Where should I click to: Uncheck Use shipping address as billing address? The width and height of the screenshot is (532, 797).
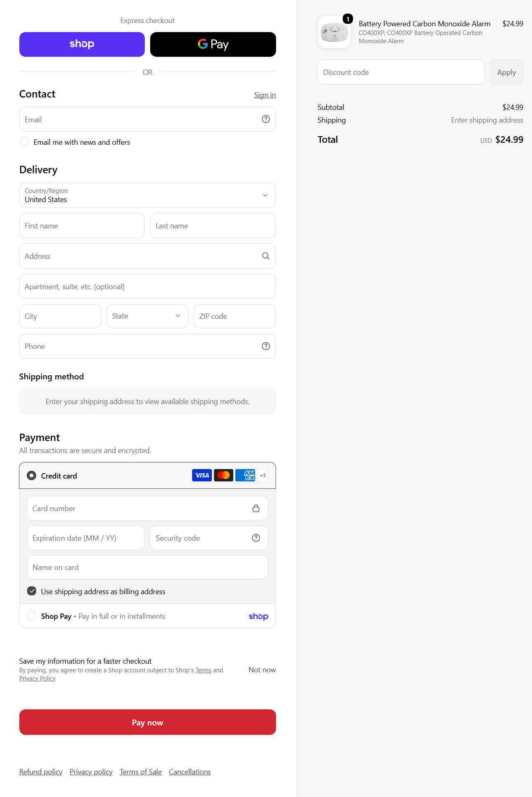point(32,591)
